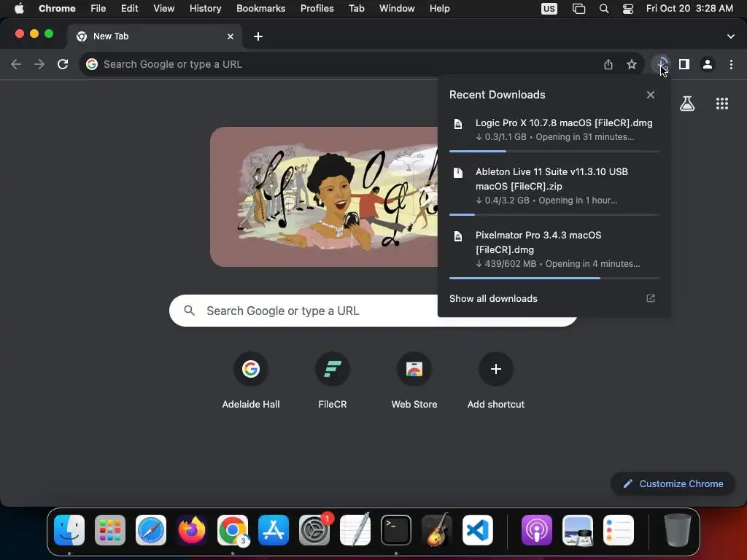
Task: Click the Chrome icon in the Dock
Action: 233,530
